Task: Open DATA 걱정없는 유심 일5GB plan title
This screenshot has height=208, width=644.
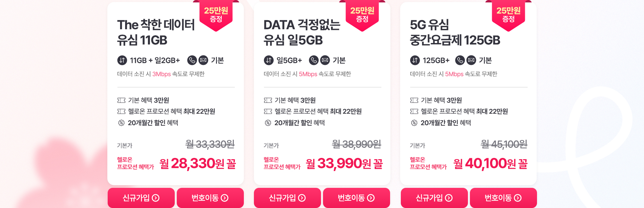Action: [x=302, y=32]
